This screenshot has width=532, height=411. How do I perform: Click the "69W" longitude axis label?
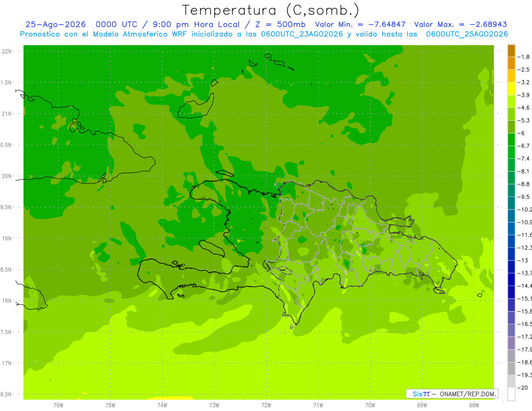click(422, 405)
